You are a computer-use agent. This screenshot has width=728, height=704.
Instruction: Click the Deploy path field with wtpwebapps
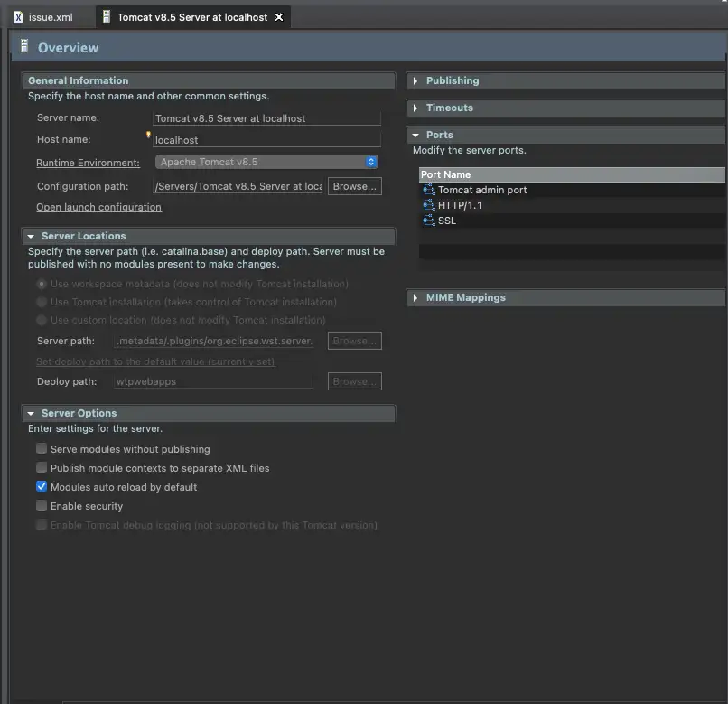click(213, 381)
